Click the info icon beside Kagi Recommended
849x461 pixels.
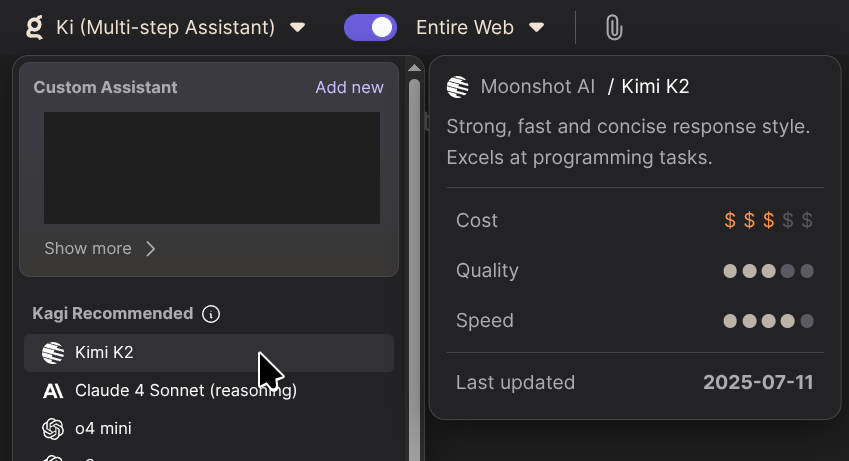(211, 314)
